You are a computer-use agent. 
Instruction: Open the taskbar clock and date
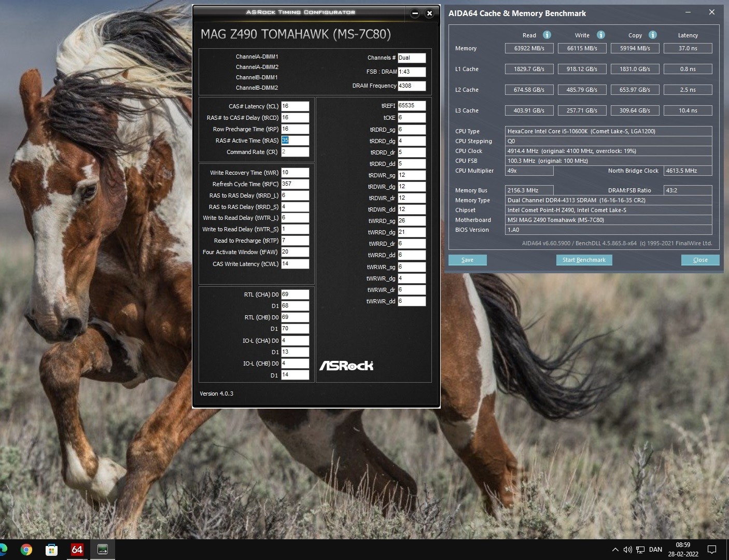coord(683,550)
